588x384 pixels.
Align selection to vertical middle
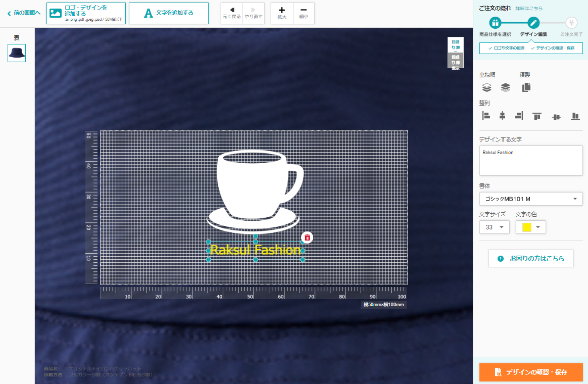coord(556,117)
